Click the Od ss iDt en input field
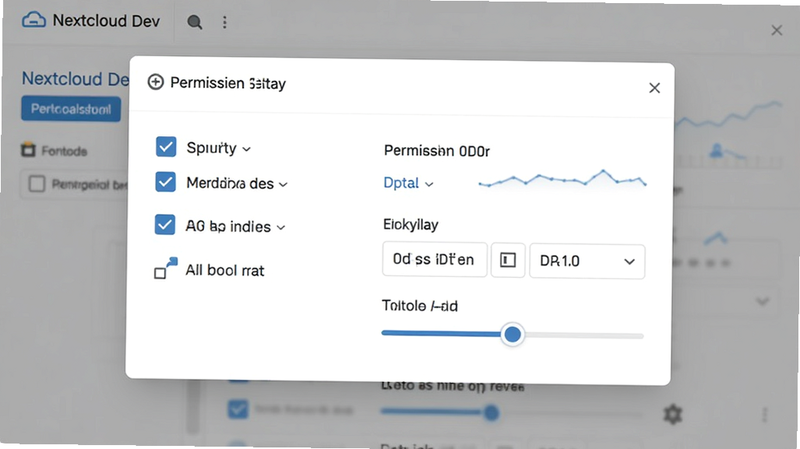 435,259
